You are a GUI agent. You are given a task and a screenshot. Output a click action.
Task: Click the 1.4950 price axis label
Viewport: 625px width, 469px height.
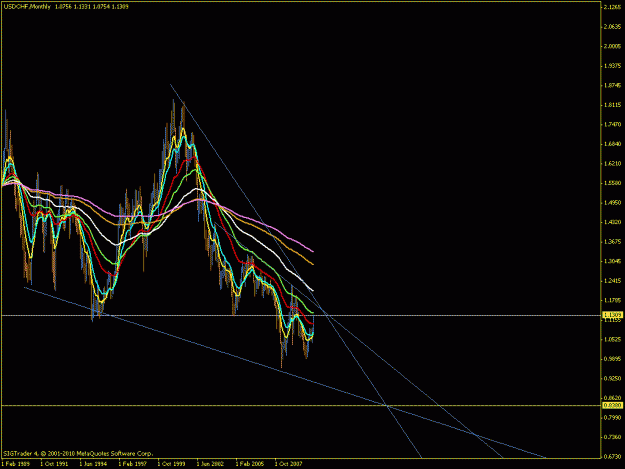pyautogui.click(x=613, y=202)
